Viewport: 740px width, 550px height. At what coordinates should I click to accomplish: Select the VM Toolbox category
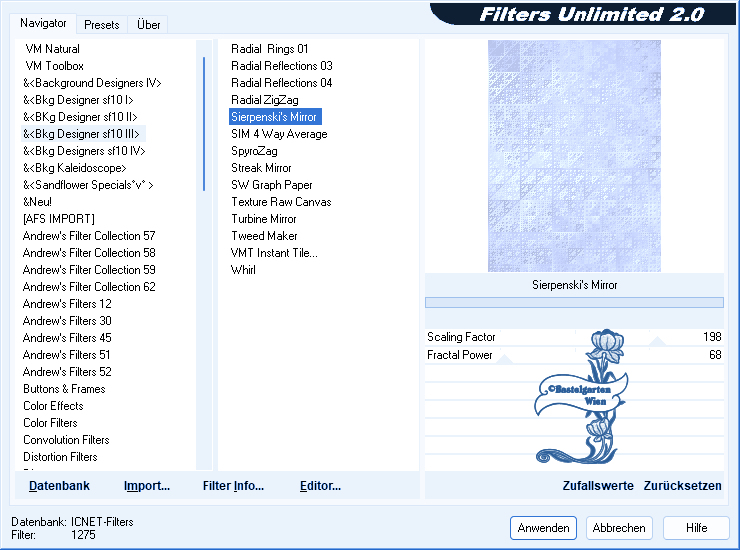(x=54, y=66)
